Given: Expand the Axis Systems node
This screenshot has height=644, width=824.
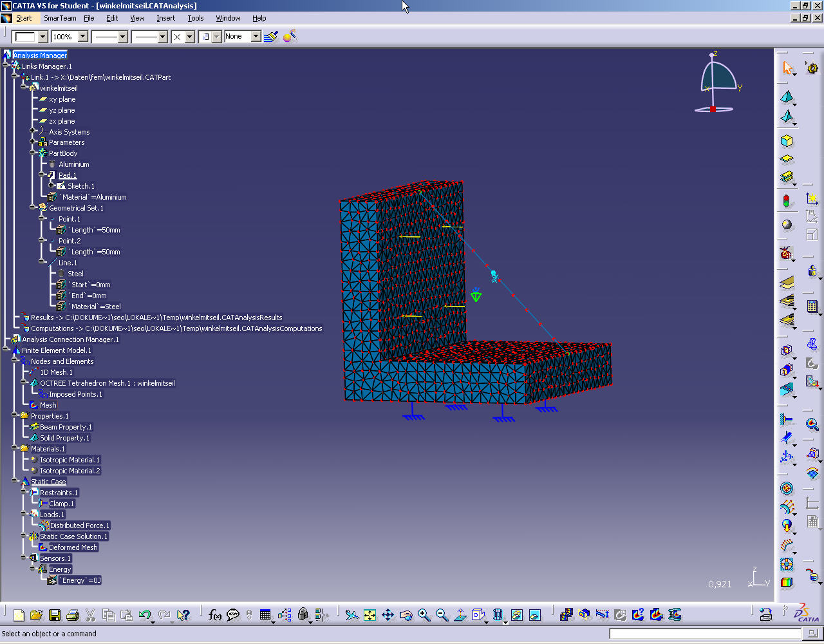Looking at the screenshot, I should coord(32,131).
